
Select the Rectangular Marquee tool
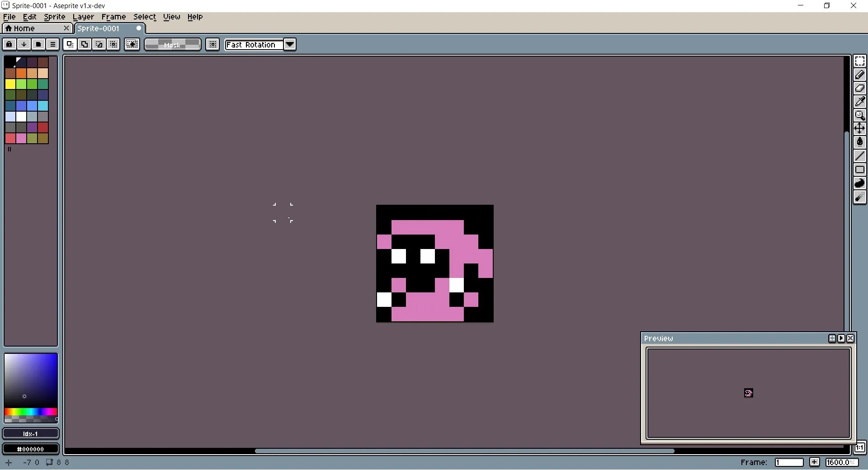point(859,61)
